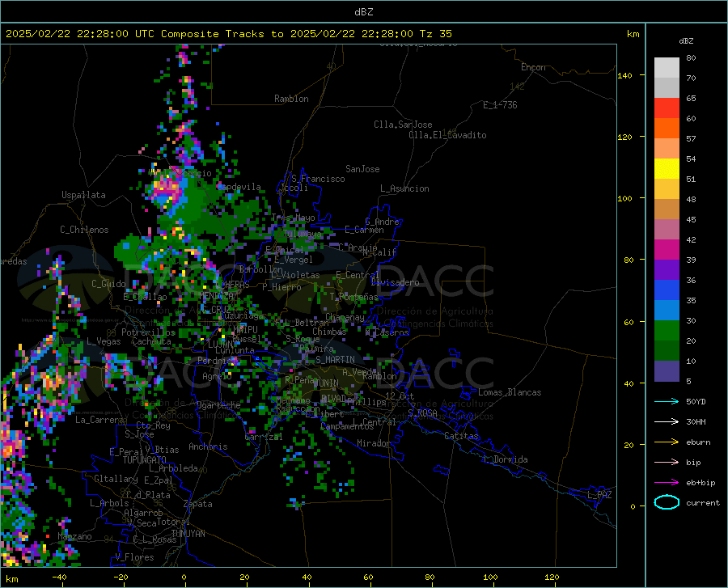Click the yellow eburn arrow legend icon
The height and width of the screenshot is (588, 728).
click(667, 442)
